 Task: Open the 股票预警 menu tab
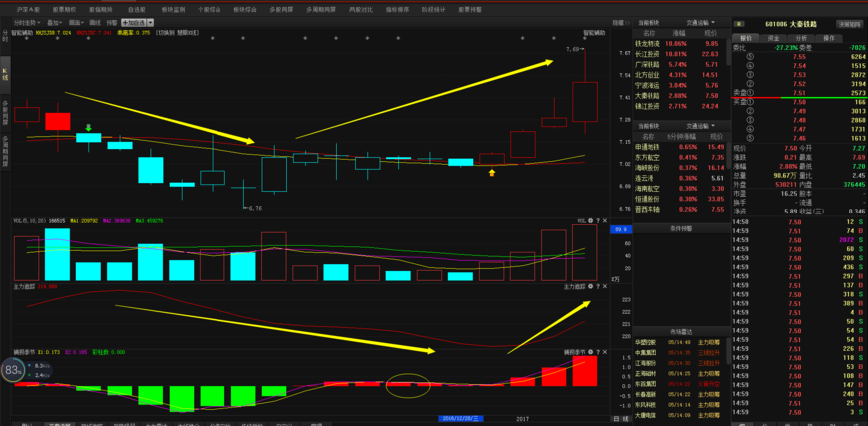coord(470,9)
